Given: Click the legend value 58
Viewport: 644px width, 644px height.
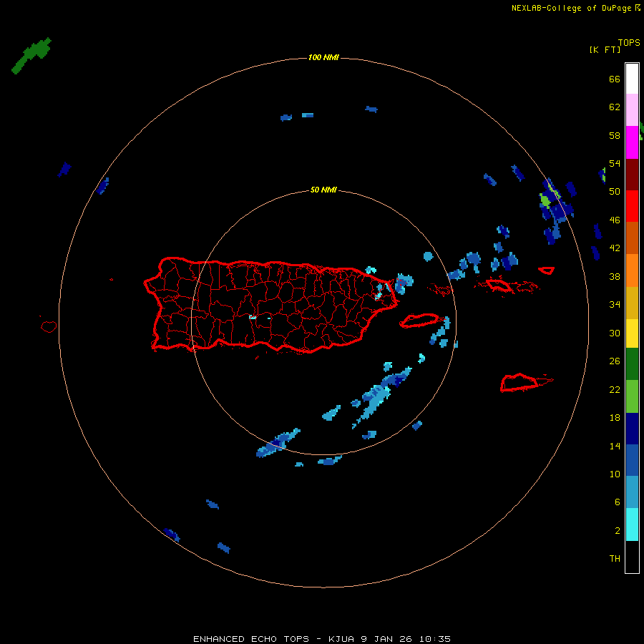Looking at the screenshot, I should pos(615,135).
